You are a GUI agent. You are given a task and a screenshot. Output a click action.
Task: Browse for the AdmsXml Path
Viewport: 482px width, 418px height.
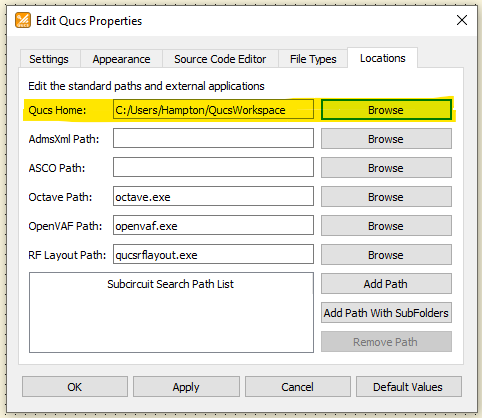point(386,139)
